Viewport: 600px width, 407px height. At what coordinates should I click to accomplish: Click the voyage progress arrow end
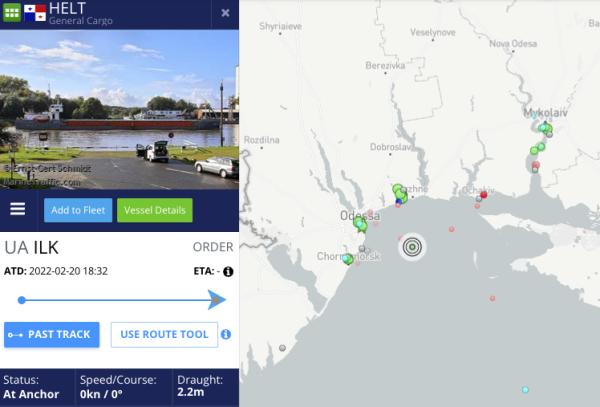click(x=217, y=300)
